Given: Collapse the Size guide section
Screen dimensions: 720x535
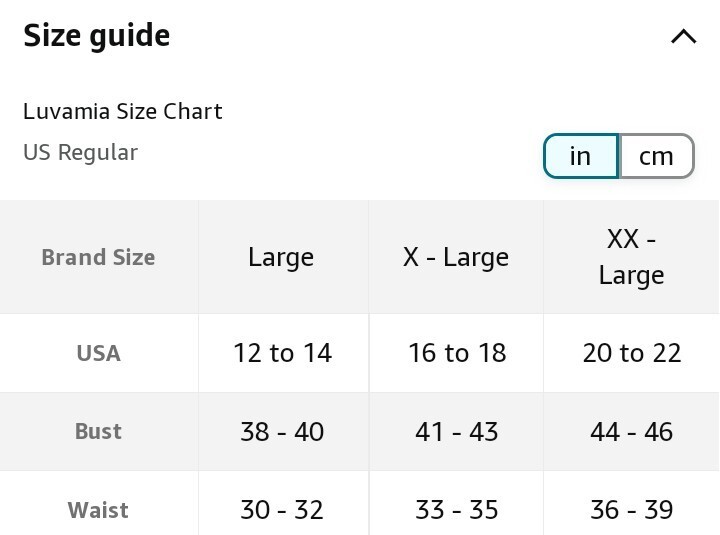Looking at the screenshot, I should click(683, 37).
